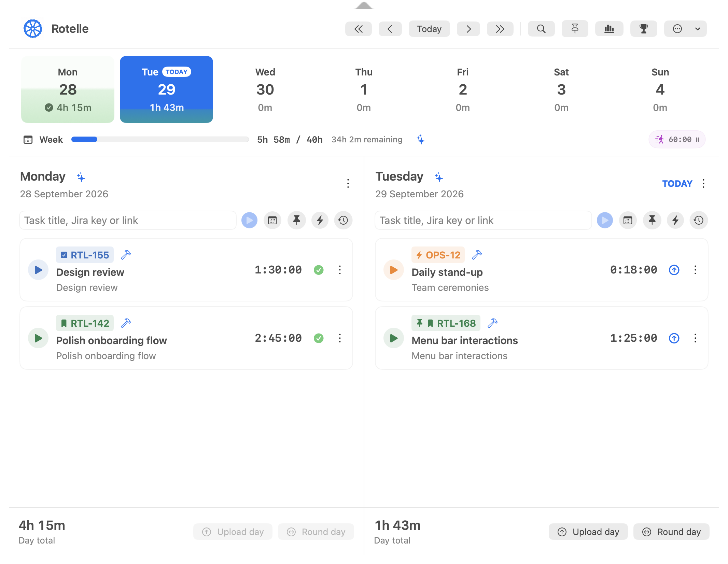Click Tuesday's Upload day button
Image resolution: width=728 pixels, height=564 pixels.
point(588,532)
